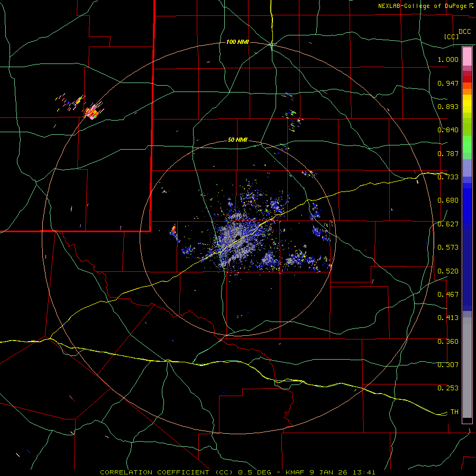Select the 0.253 color scale value
The height and width of the screenshot is (476, 476).
[448, 388]
